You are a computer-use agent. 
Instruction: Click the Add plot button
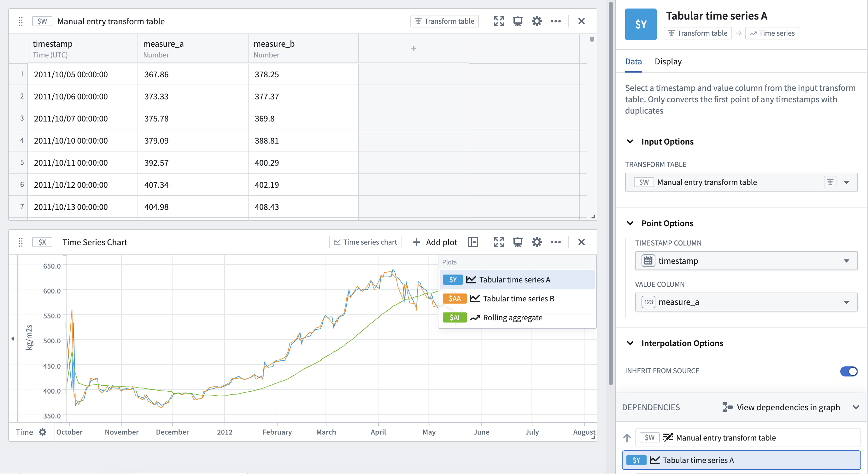click(x=435, y=242)
